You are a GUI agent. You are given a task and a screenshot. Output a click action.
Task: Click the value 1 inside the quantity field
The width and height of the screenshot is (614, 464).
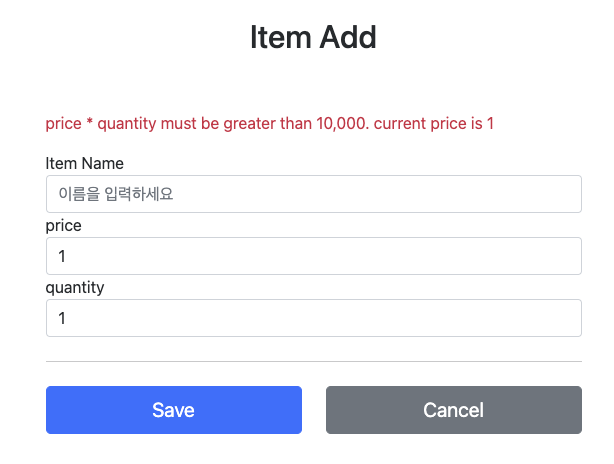click(62, 318)
